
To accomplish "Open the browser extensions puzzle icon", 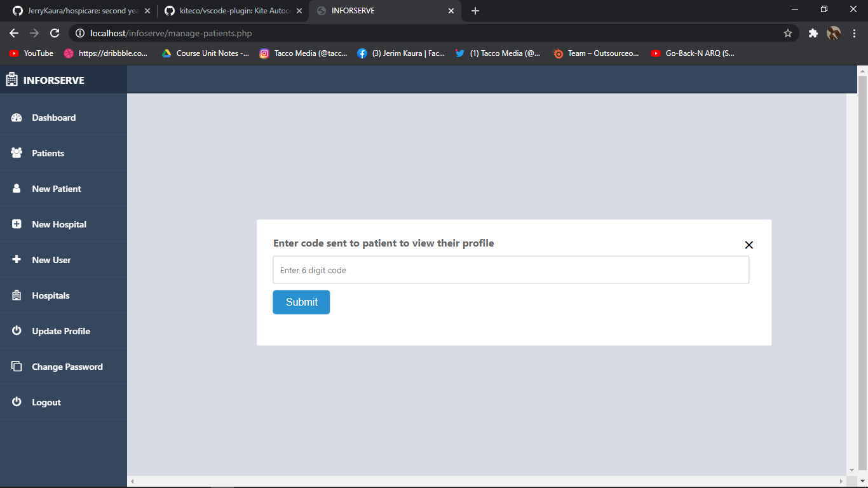I will (813, 33).
